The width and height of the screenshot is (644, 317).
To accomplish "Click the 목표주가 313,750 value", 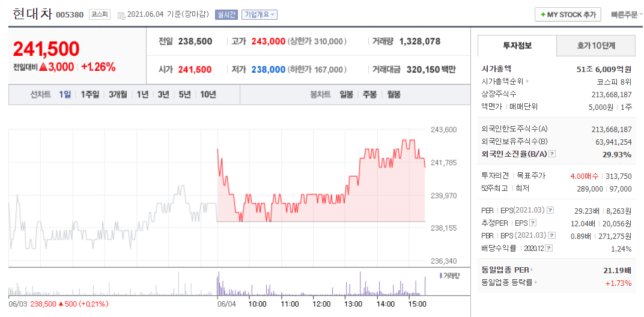I will pos(619,176).
